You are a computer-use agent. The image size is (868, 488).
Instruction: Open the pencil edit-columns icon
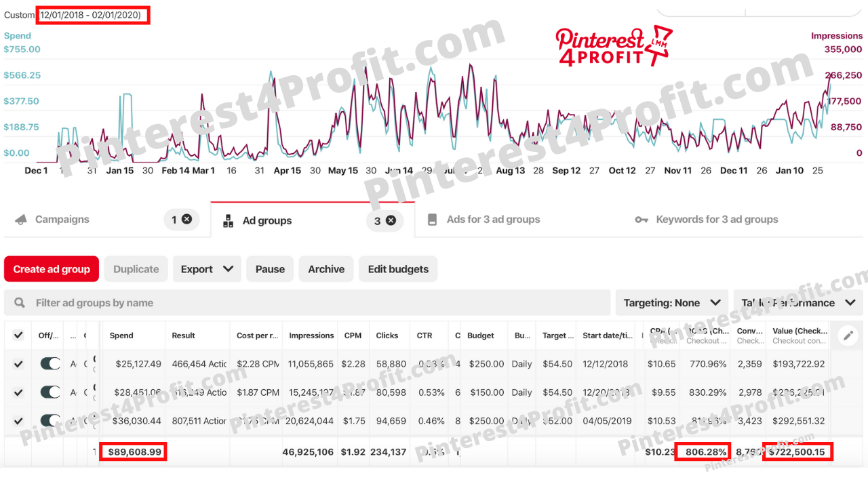(848, 335)
